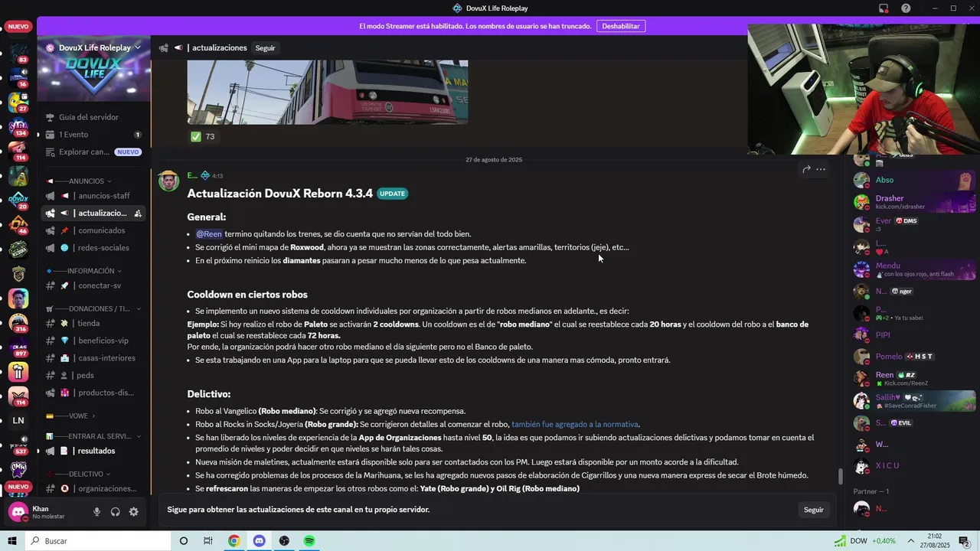Open the server icon with 316 badge
Image resolution: width=980 pixels, height=551 pixels.
point(18,323)
